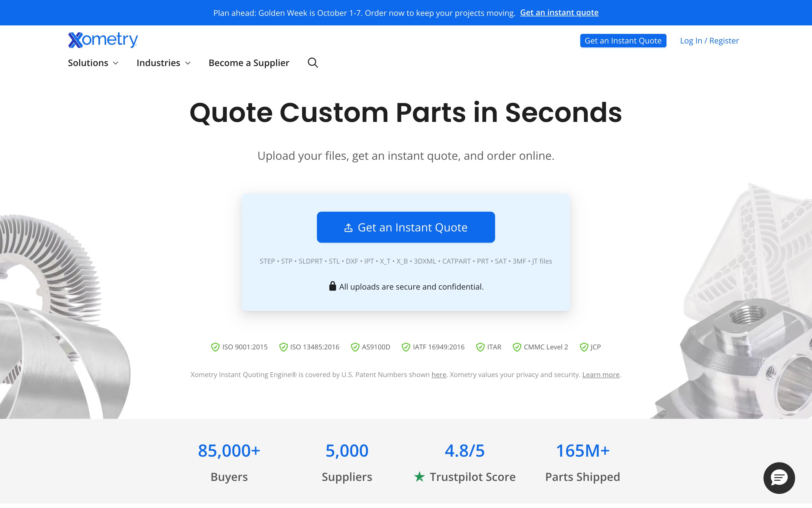Click the Suppliers label
The height and width of the screenshot is (508, 812).
(347, 477)
